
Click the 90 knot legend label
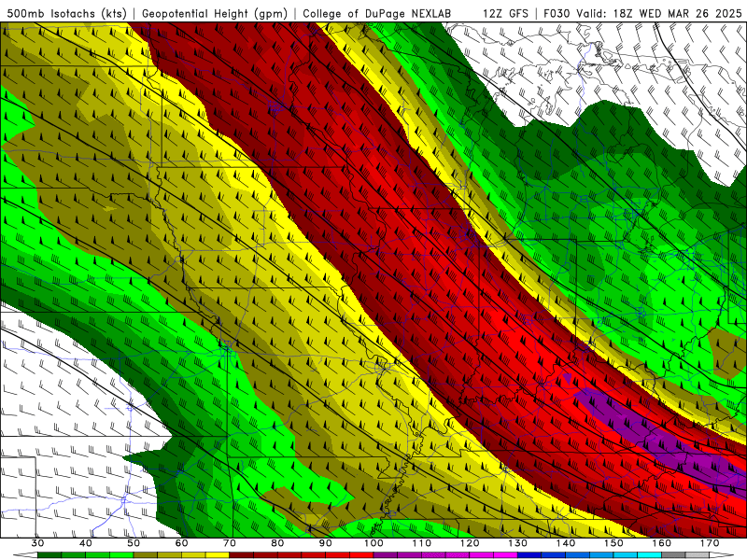point(326,543)
